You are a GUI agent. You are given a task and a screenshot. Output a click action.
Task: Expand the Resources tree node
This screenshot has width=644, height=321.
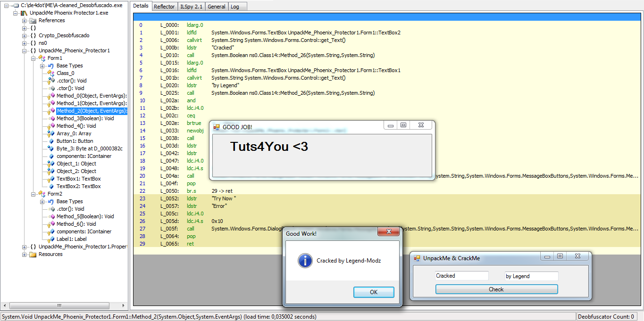pos(25,254)
